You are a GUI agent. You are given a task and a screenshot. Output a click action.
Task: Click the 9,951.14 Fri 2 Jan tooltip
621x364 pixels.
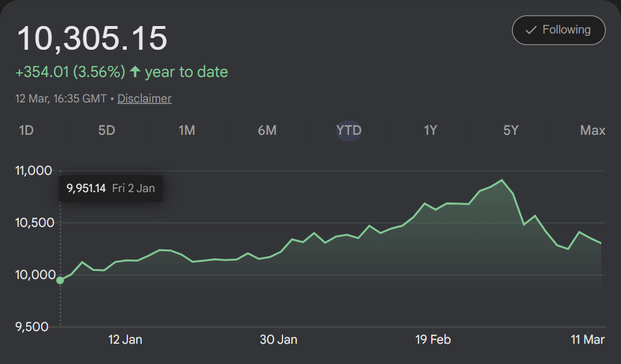click(x=111, y=189)
